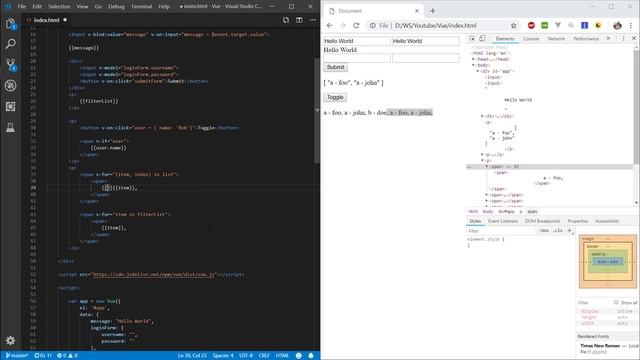Open the Accessibility tab in DevTools
This screenshot has height=360, width=640.
pyautogui.click(x=607, y=221)
